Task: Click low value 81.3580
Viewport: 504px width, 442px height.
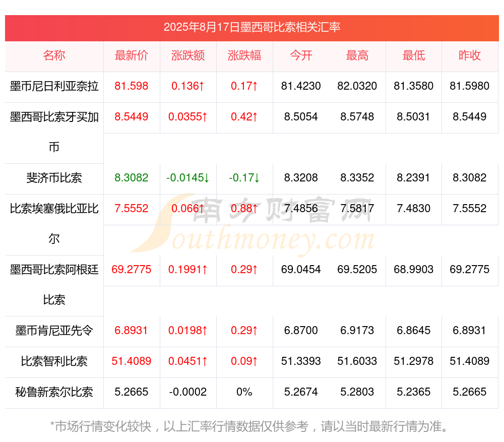Action: [x=414, y=86]
